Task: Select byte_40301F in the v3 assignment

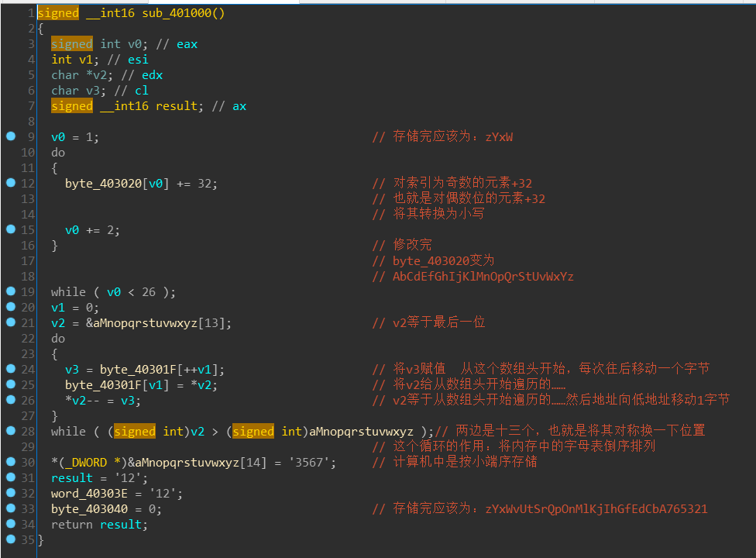Action: 138,370
